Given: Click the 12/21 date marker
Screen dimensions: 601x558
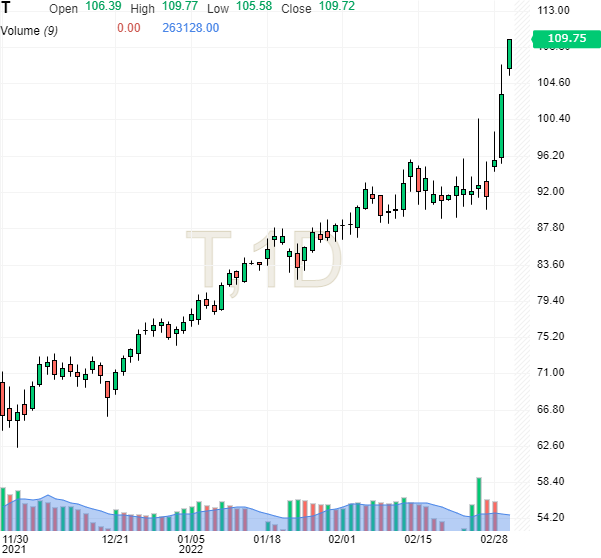Looking at the screenshot, I should point(116,539).
